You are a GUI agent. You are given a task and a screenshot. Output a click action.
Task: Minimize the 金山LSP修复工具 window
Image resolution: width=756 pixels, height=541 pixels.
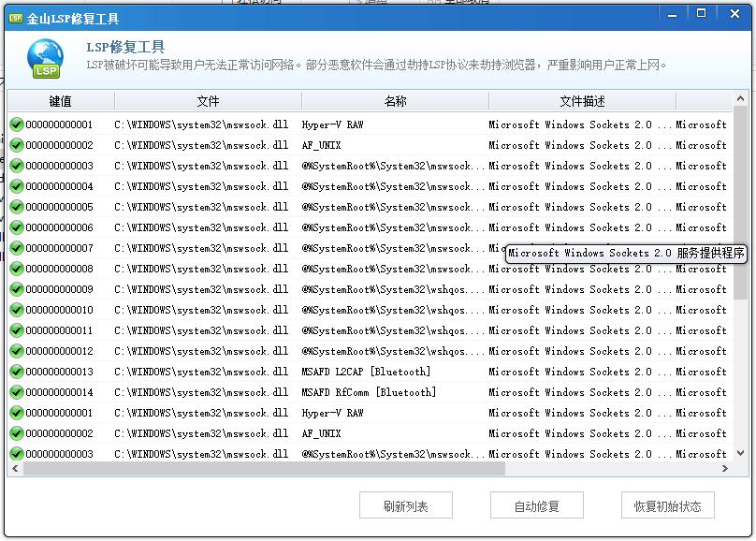pyautogui.click(x=672, y=15)
